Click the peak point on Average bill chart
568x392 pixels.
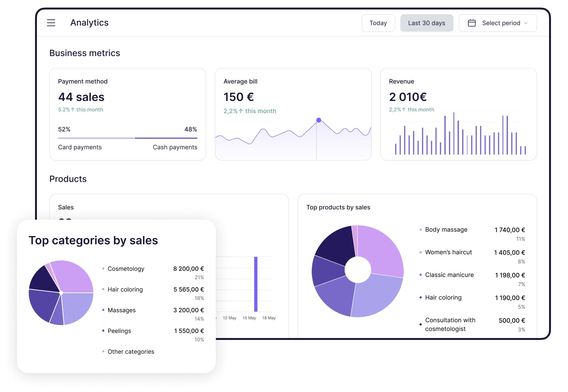coord(318,120)
